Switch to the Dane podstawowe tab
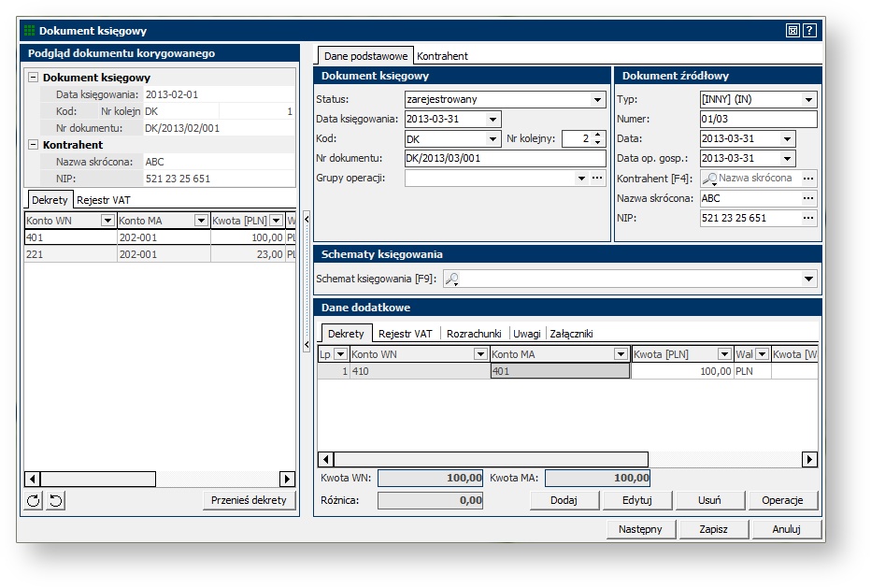Screen dimensions: 871x588 (x=365, y=56)
